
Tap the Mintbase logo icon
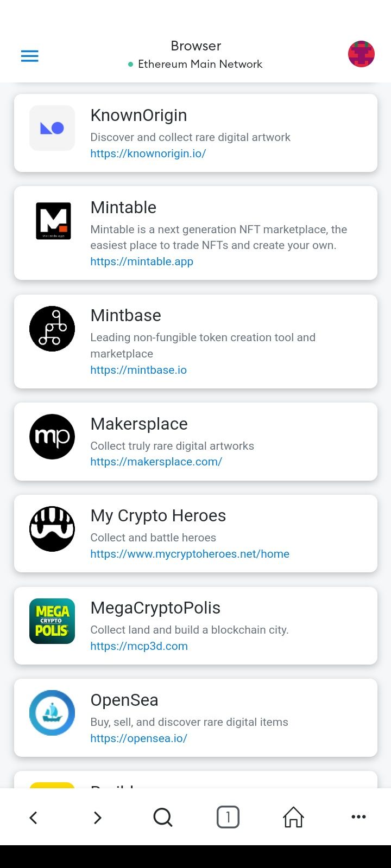(52, 329)
